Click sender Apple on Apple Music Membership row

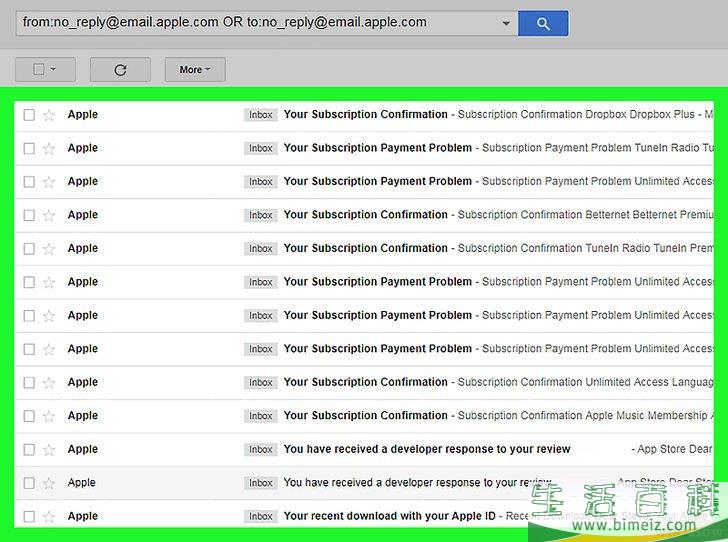[x=83, y=415]
